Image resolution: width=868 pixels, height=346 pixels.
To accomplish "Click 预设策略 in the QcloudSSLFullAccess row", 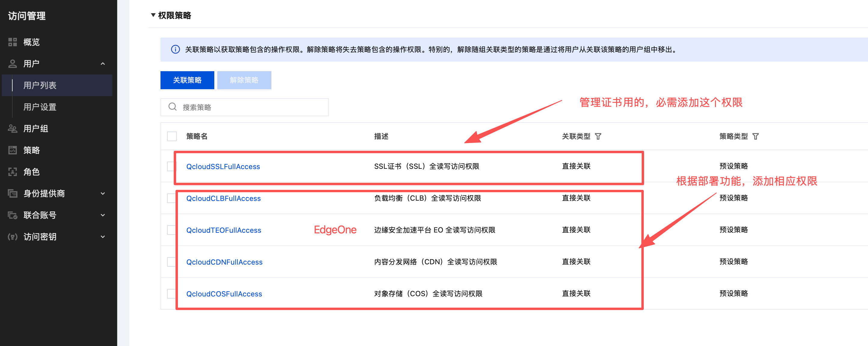I will pyautogui.click(x=734, y=166).
